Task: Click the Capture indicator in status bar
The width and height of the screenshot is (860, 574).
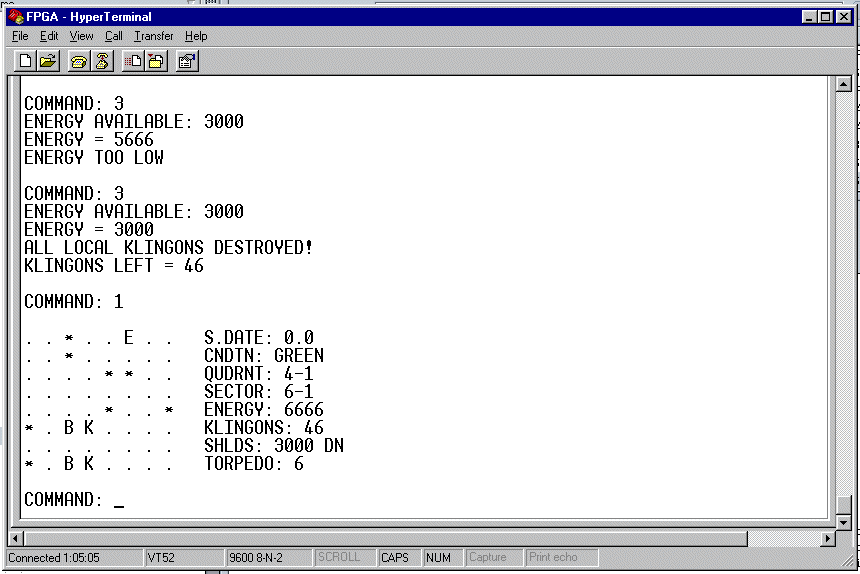Action: (488, 557)
